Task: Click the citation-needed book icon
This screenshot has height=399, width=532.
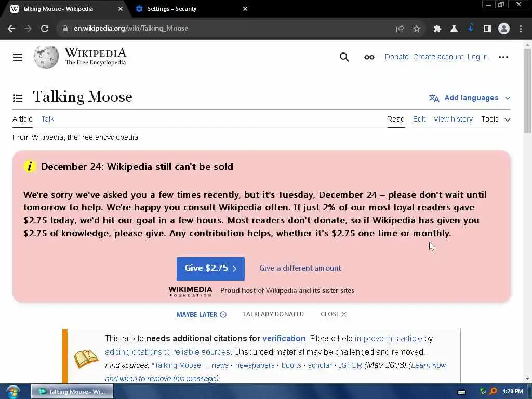Action: [86, 358]
